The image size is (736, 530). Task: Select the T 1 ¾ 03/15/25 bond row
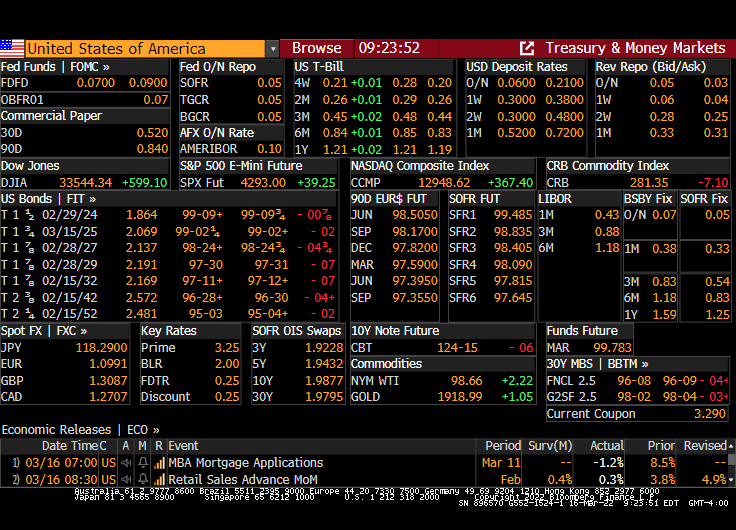point(169,232)
